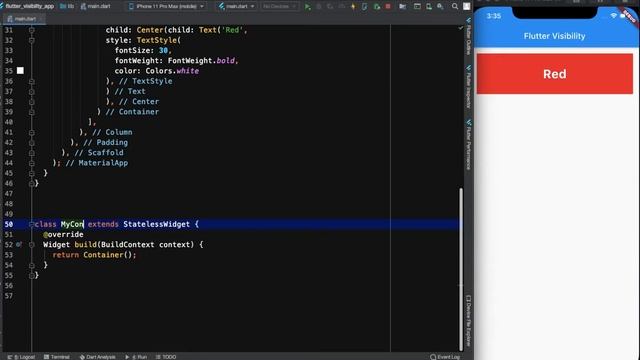Click line number 50 in the gutter
640x360 pixels.
click(x=9, y=224)
